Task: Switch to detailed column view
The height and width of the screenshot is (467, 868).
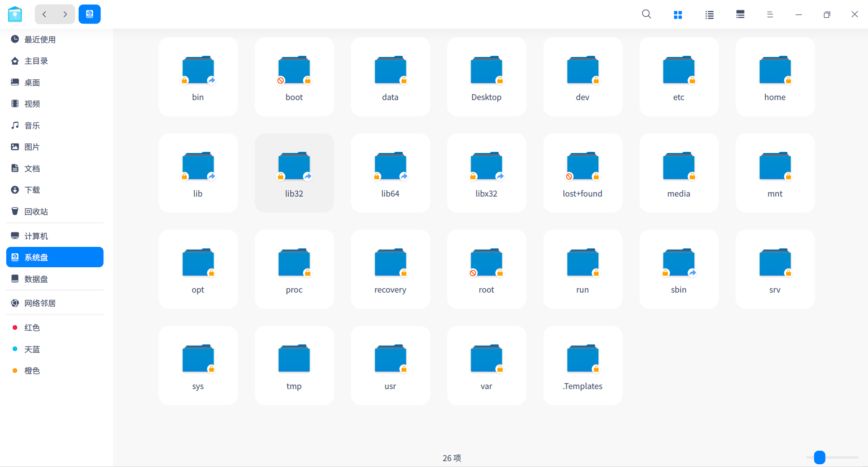Action: 740,14
